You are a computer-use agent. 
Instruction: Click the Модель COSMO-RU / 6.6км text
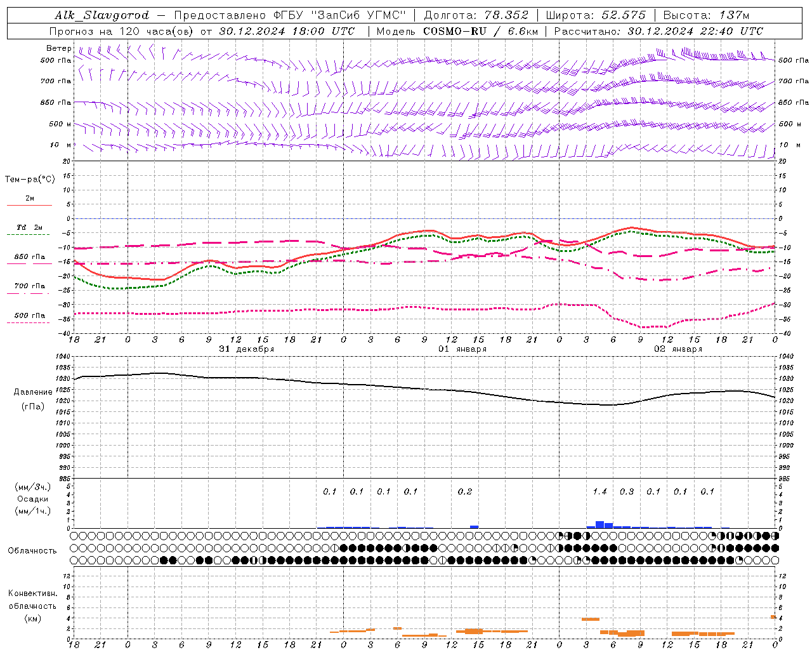point(457,31)
